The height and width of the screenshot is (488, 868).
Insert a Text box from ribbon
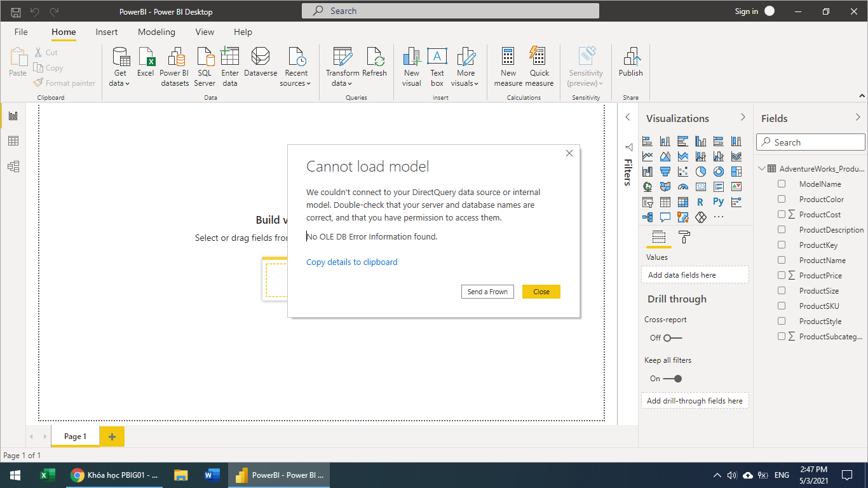[x=437, y=67]
